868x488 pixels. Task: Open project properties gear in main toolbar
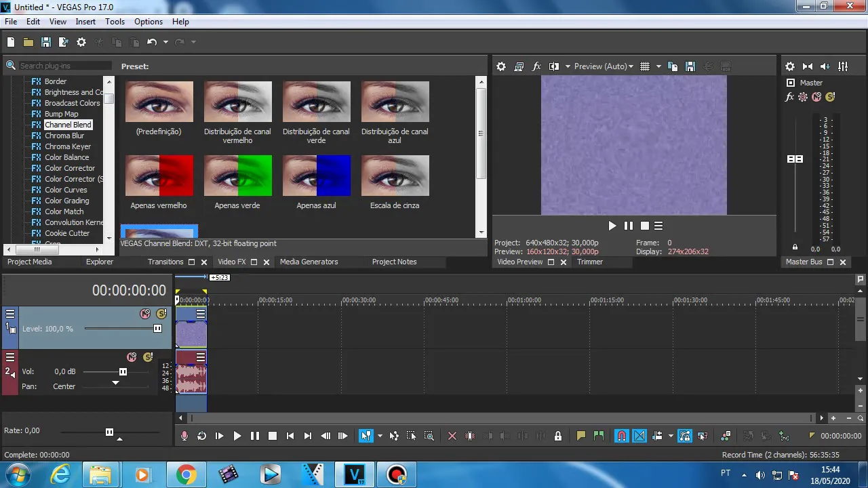click(x=81, y=42)
